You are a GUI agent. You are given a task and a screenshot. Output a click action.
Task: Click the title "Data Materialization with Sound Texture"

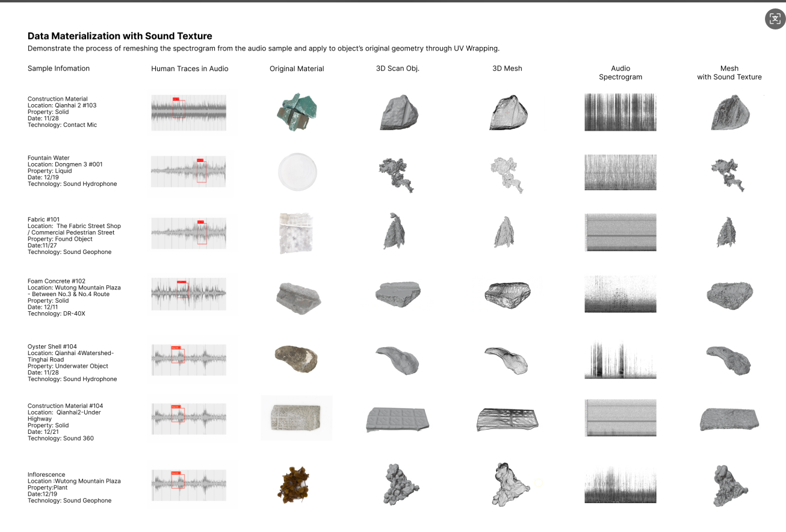coord(120,36)
